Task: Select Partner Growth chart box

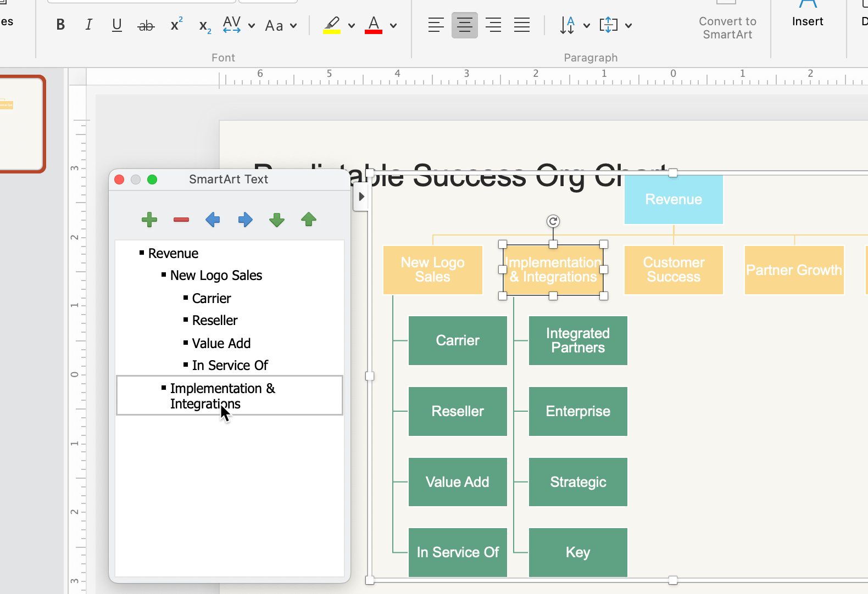Action: pyautogui.click(x=794, y=270)
